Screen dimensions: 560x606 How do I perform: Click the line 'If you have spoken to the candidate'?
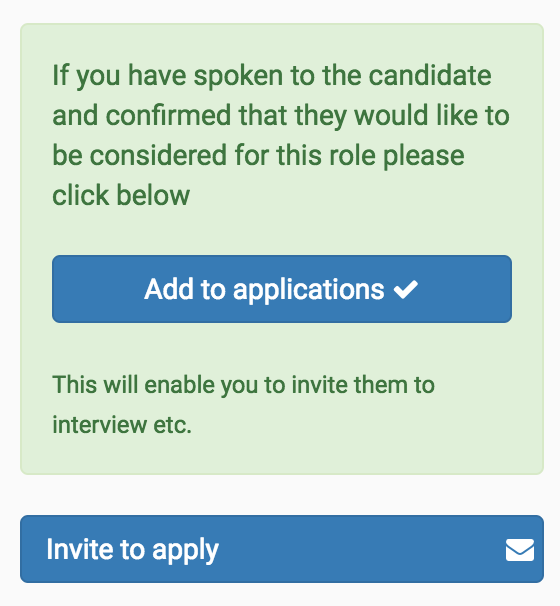click(272, 76)
